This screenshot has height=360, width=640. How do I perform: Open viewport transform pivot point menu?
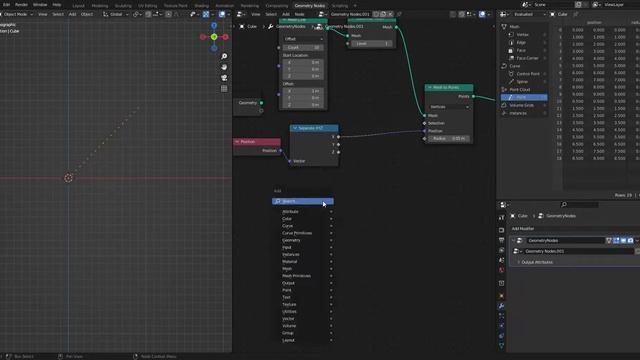coord(137,14)
